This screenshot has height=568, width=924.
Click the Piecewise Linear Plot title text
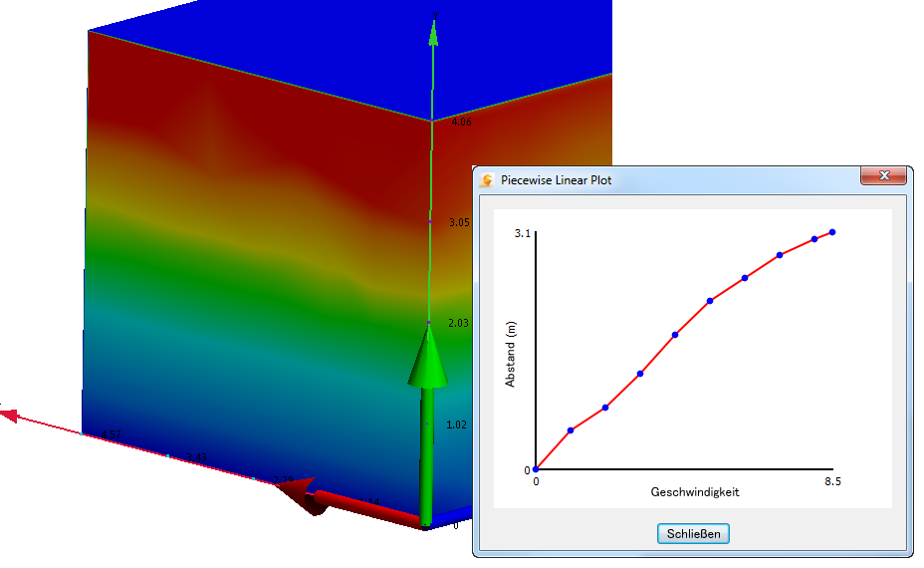point(556,180)
